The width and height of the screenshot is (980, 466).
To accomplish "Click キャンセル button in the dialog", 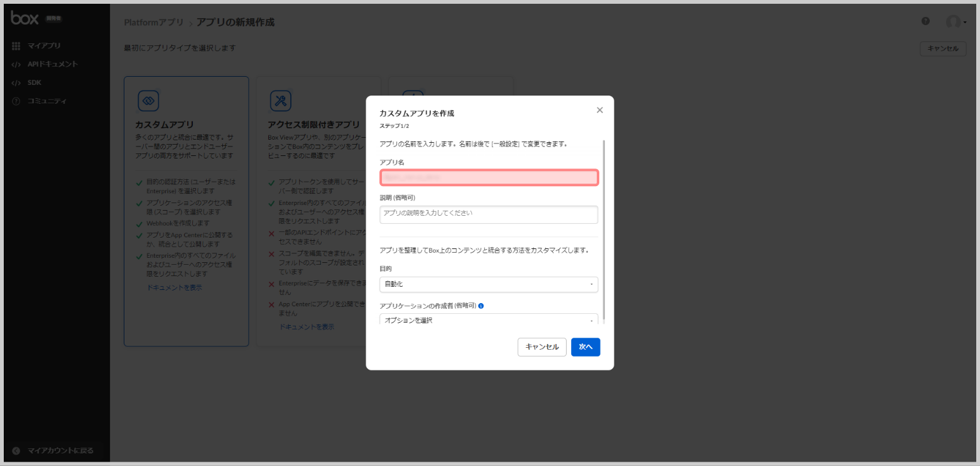I will pos(542,347).
